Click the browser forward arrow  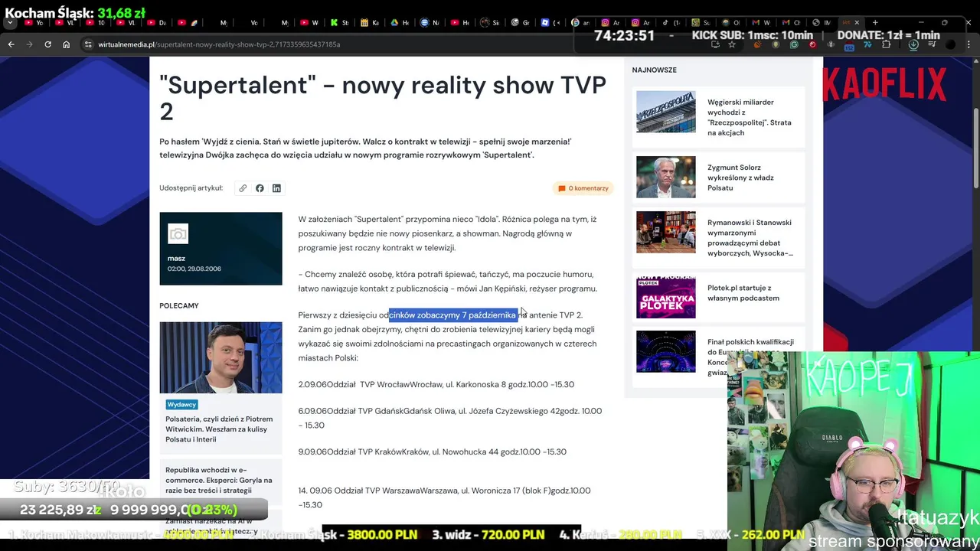(x=29, y=44)
